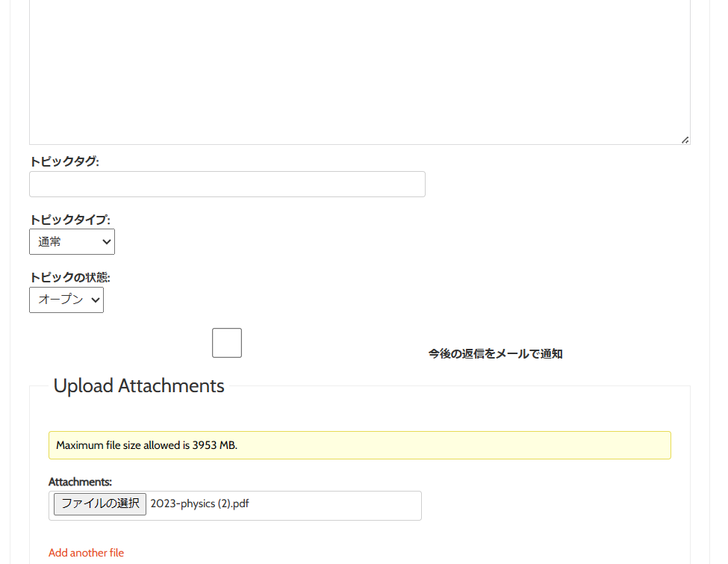Viewport: 728px width, 564px height.
Task: Click the トピックタグ field label
Action: coord(64,161)
